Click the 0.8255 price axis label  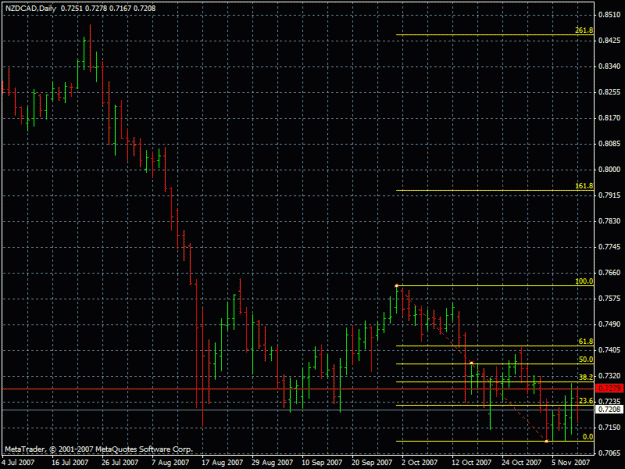pyautogui.click(x=609, y=92)
